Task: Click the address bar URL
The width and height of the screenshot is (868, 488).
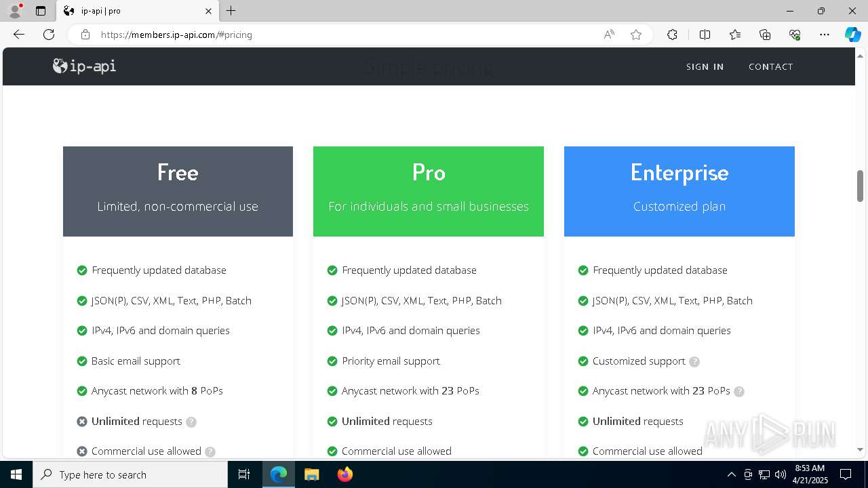Action: pos(176,35)
